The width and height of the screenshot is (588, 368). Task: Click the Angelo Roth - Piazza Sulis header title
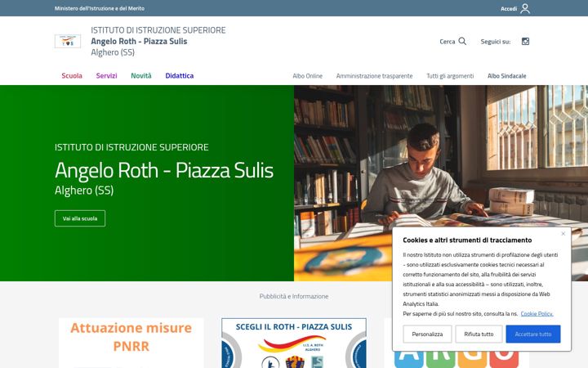(x=139, y=42)
